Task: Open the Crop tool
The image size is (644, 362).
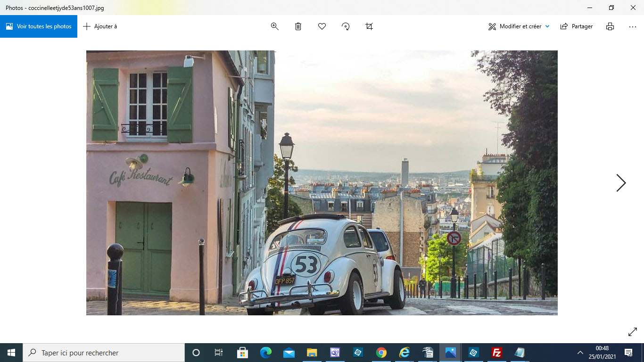Action: (369, 26)
